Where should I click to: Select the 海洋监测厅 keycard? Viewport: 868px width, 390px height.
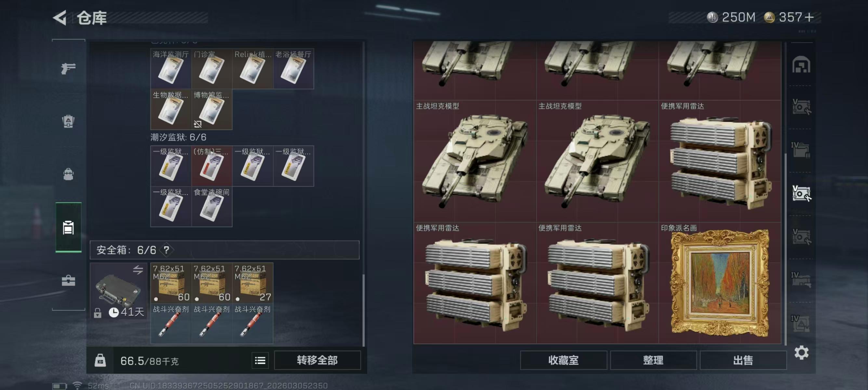pos(171,68)
